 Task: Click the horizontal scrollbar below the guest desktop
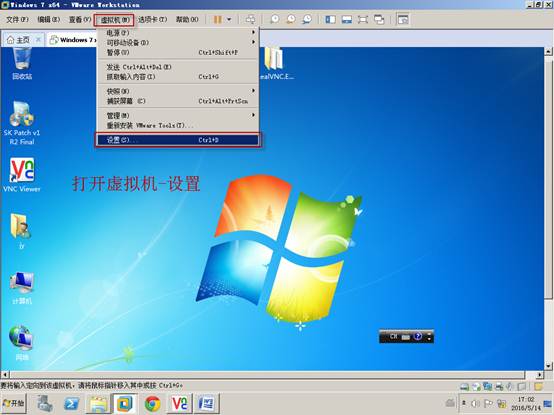click(272, 374)
